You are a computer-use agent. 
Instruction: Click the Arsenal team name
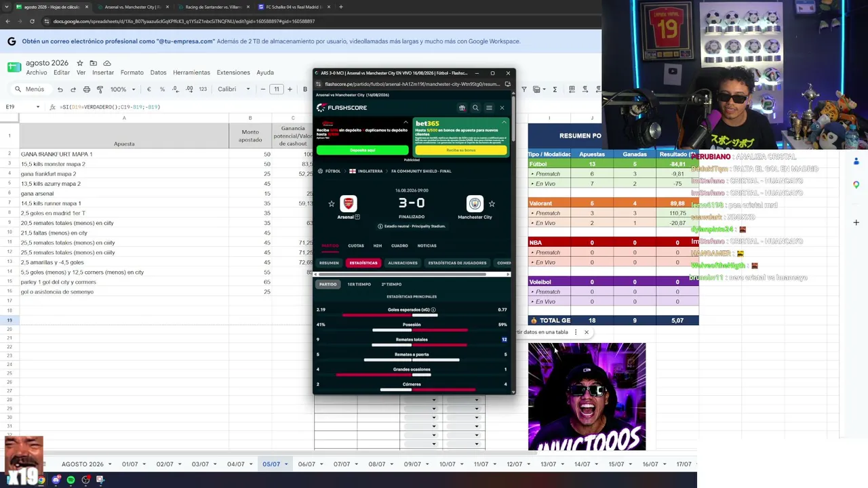coord(346,217)
